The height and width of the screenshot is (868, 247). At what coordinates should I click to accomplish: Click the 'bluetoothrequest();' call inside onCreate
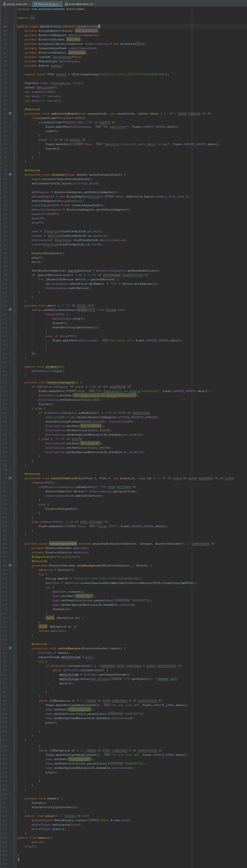pos(48,253)
